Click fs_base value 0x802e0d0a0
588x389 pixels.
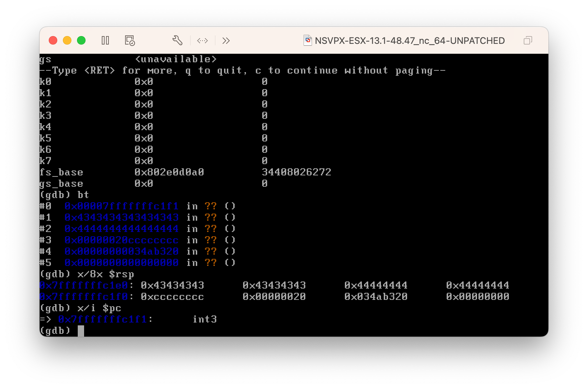(169, 172)
